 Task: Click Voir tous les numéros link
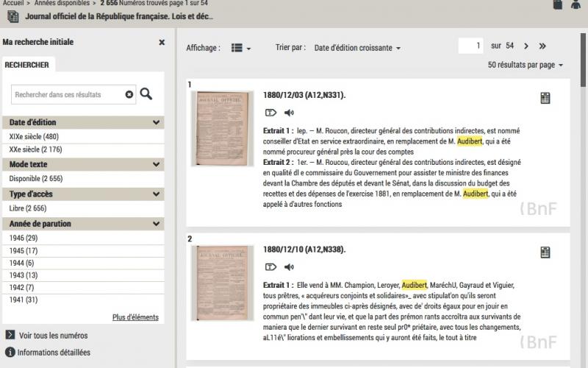(x=53, y=336)
